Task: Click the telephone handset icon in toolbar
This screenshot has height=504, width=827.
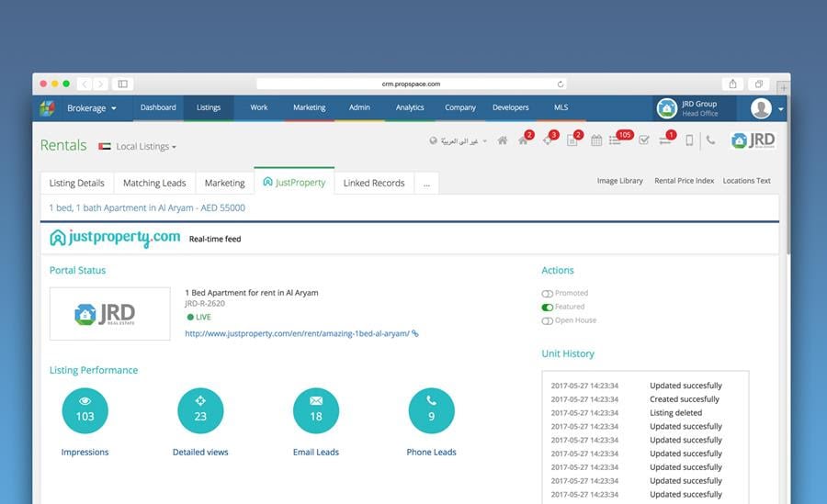Action: click(711, 140)
